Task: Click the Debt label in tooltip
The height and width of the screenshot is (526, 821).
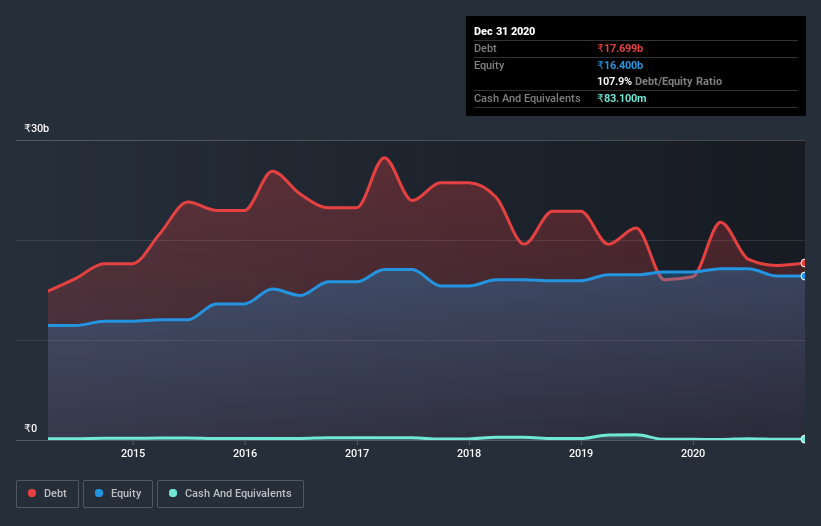Action: pos(485,48)
